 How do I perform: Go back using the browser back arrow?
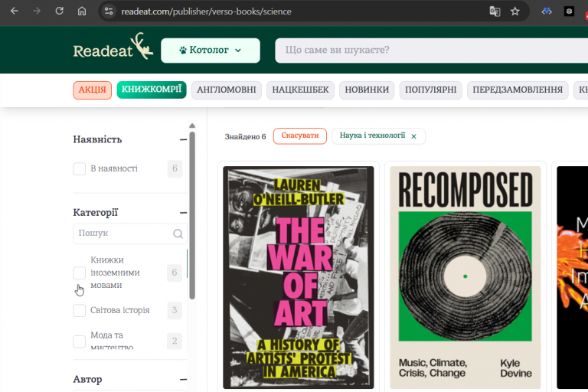pyautogui.click(x=15, y=11)
